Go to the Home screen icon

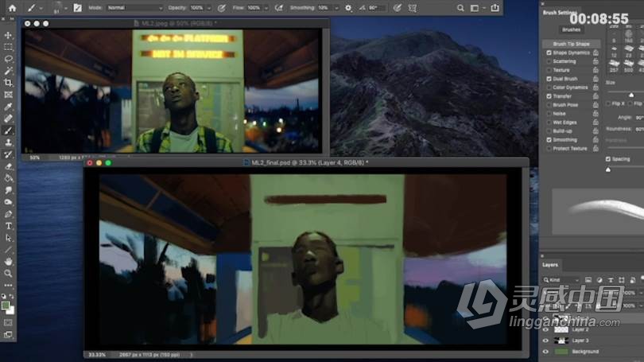12,8
